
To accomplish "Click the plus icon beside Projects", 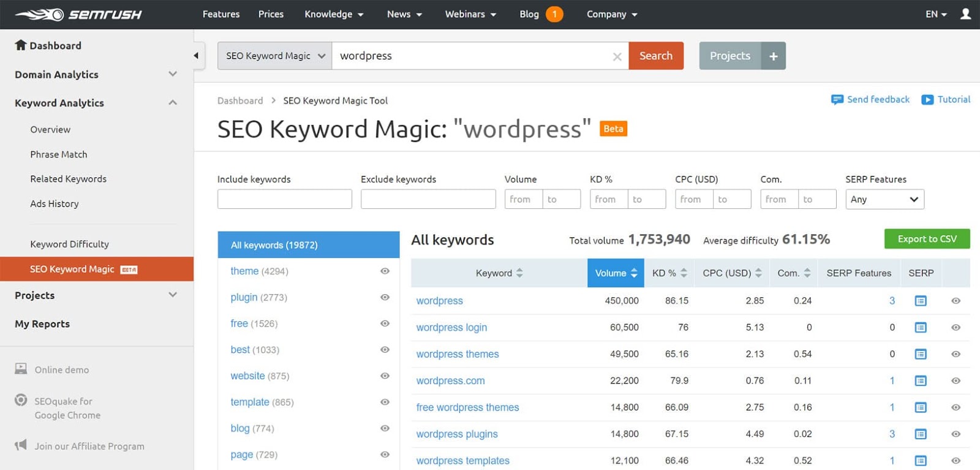I will tap(773, 56).
